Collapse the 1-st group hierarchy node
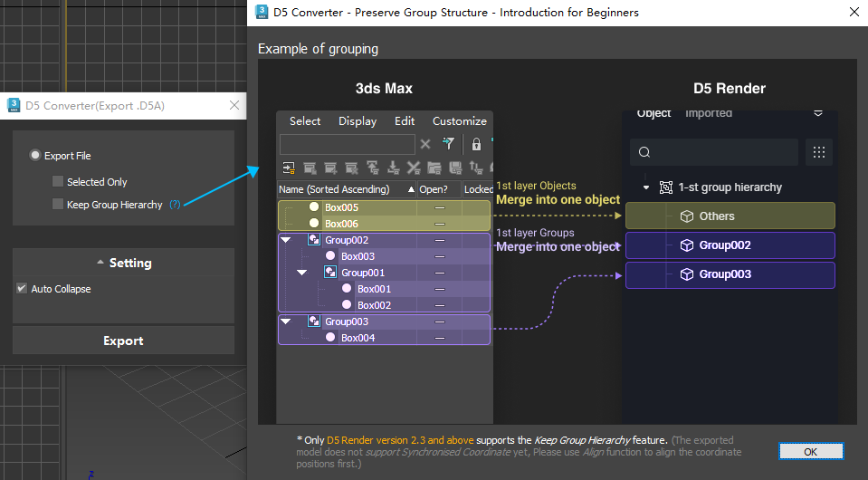 point(646,187)
